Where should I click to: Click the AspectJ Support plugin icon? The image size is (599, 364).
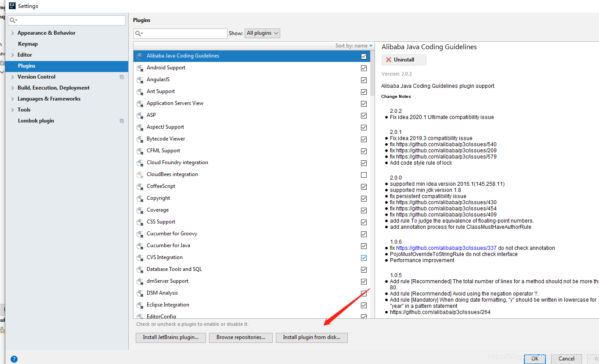click(x=140, y=127)
